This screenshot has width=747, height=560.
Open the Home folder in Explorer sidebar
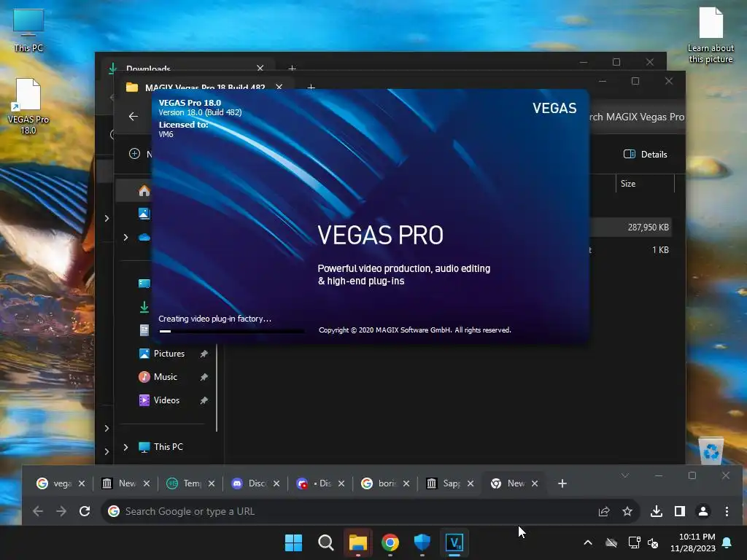pyautogui.click(x=144, y=191)
